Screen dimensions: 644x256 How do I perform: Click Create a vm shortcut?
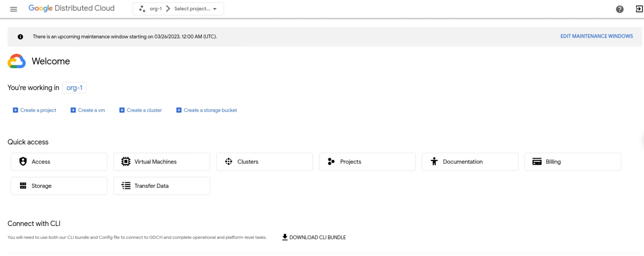tap(87, 110)
